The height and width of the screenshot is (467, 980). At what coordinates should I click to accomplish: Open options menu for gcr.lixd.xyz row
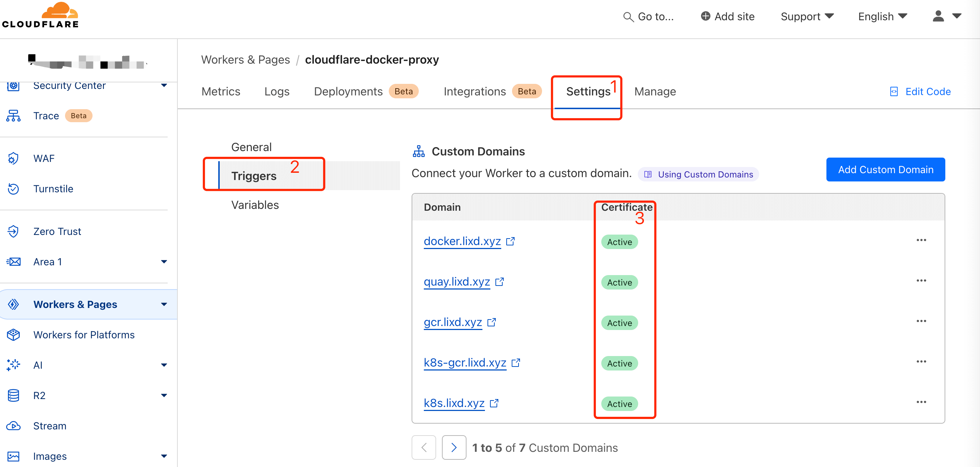click(x=921, y=321)
